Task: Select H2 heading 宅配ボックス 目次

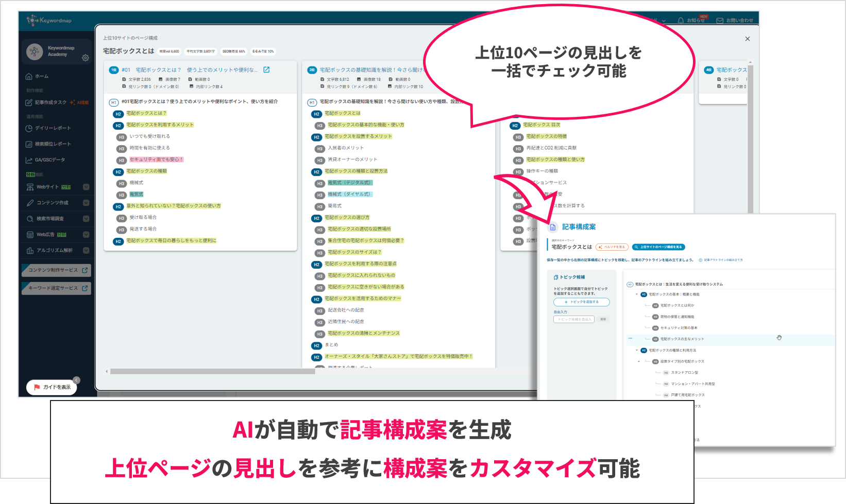Action: pos(542,125)
